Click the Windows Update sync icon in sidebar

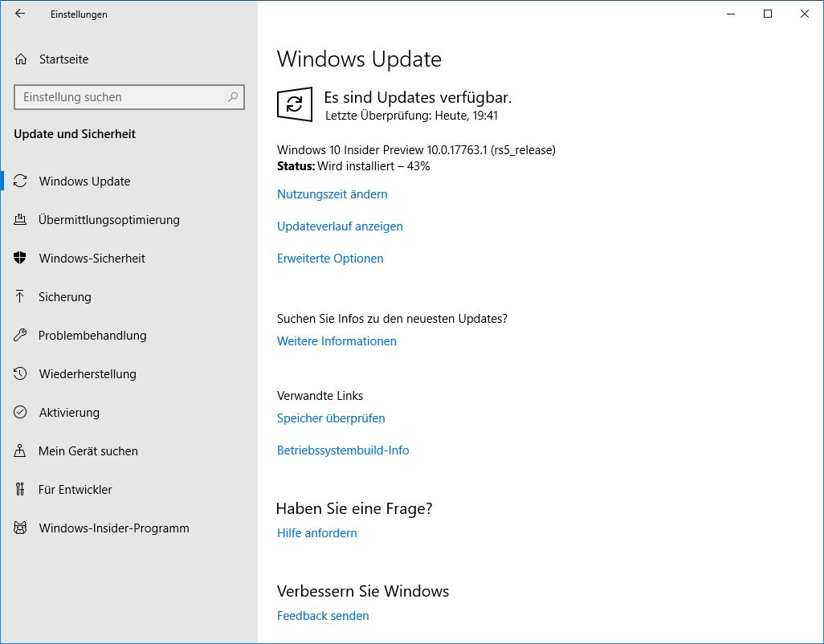coord(20,181)
